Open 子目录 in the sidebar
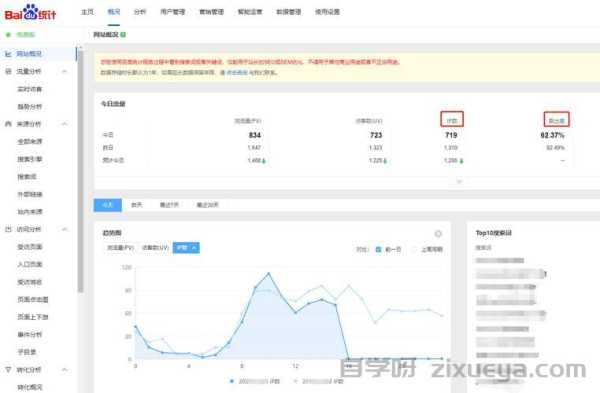The height and width of the screenshot is (393, 600). [27, 352]
